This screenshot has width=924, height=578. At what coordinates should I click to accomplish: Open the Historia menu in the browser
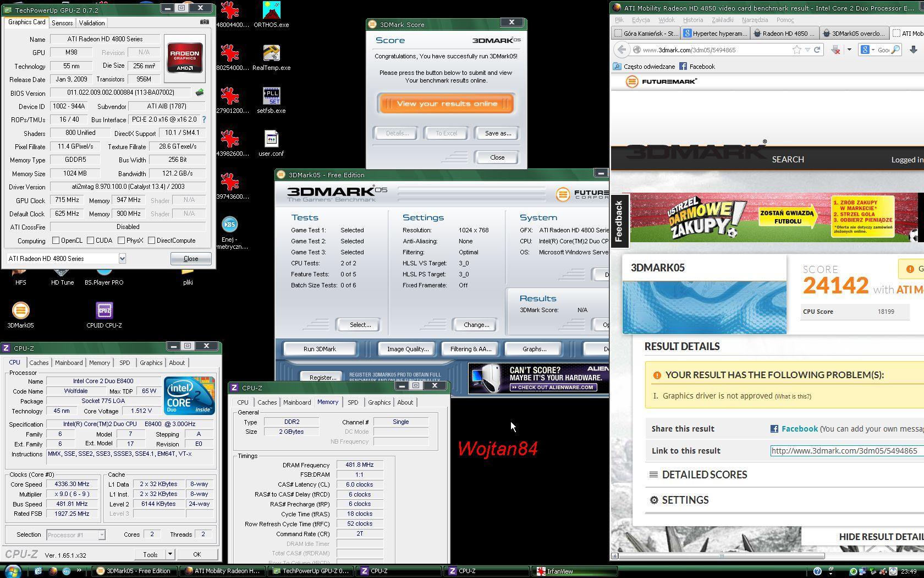coord(692,20)
